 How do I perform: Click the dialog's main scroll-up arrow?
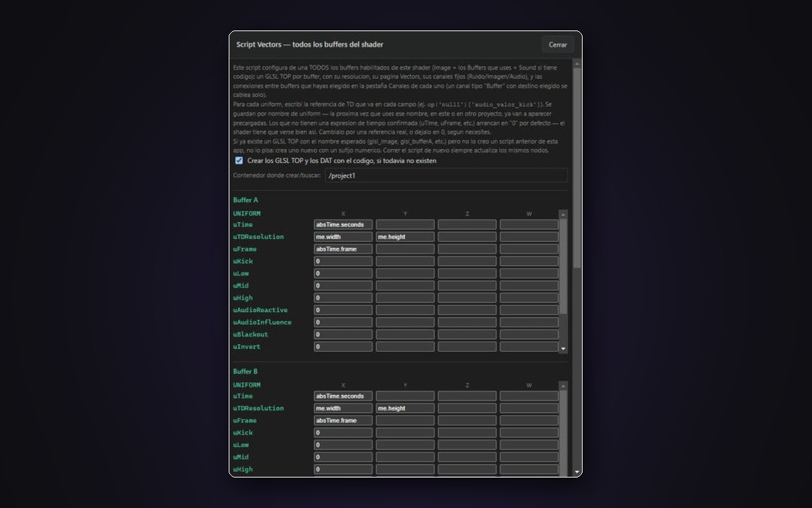coord(577,63)
